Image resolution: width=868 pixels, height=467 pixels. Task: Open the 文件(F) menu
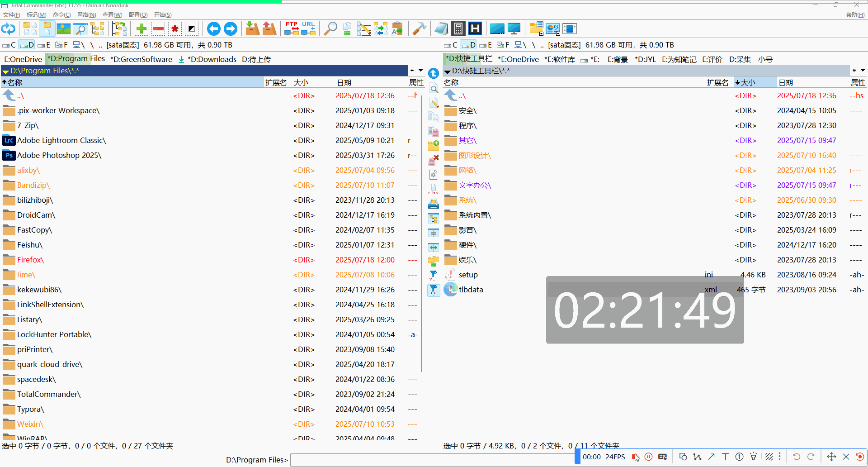pyautogui.click(x=11, y=15)
